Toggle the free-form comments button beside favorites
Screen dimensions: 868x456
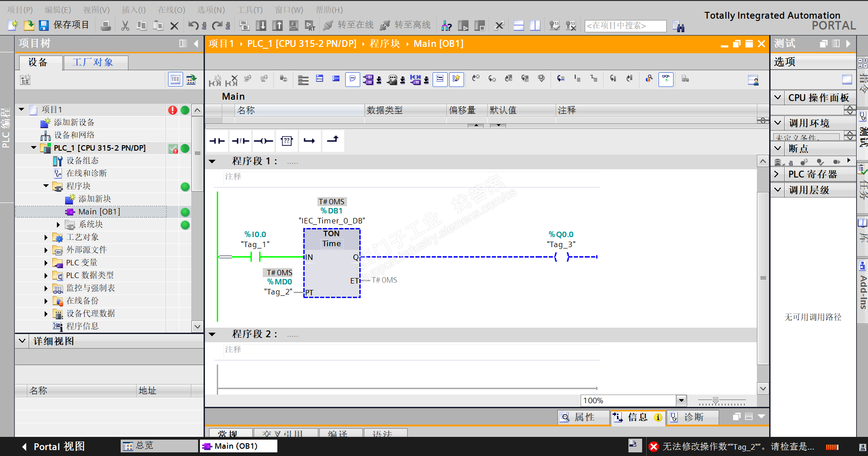439,80
